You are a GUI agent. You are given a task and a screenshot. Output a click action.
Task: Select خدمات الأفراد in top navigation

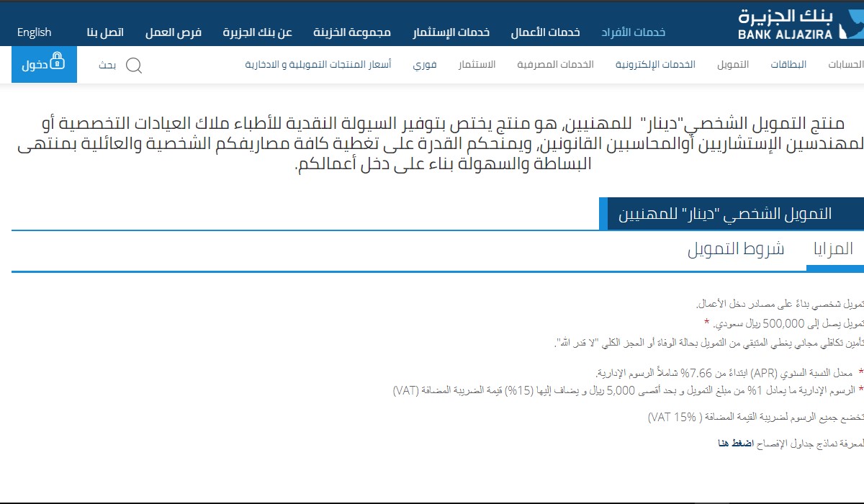click(x=634, y=32)
